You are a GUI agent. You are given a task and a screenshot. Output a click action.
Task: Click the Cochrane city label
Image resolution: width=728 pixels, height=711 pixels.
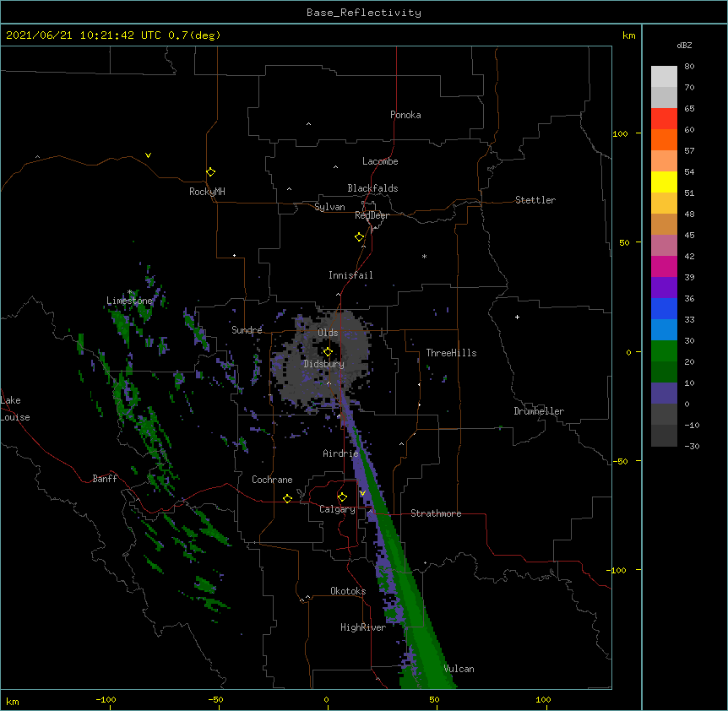[272, 480]
